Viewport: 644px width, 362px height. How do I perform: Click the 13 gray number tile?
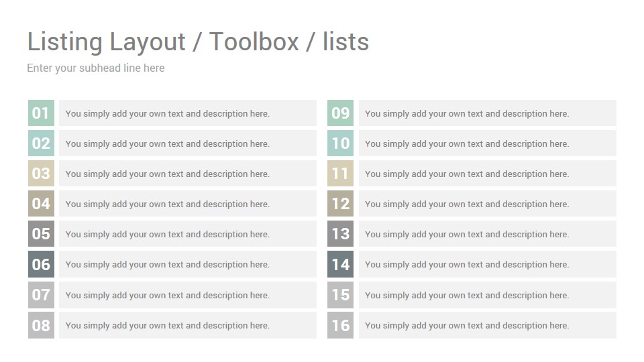coord(341,233)
